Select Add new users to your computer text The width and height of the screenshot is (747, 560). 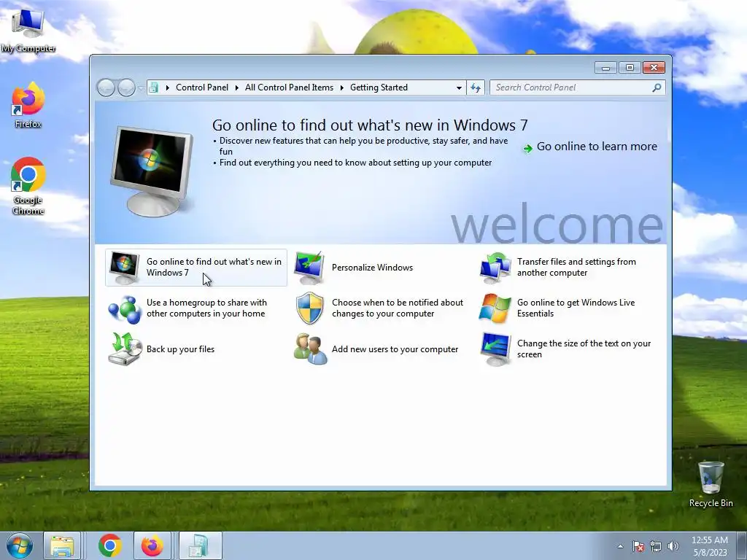point(395,349)
